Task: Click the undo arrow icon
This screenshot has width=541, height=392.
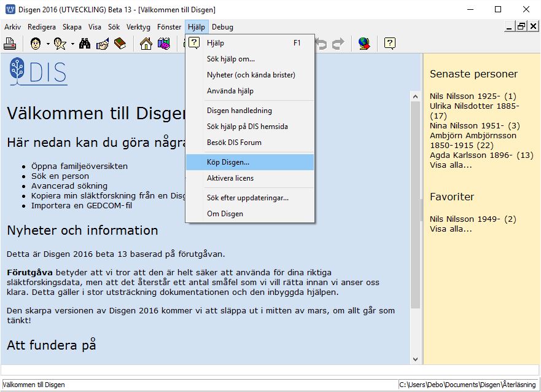Action: coord(322,44)
